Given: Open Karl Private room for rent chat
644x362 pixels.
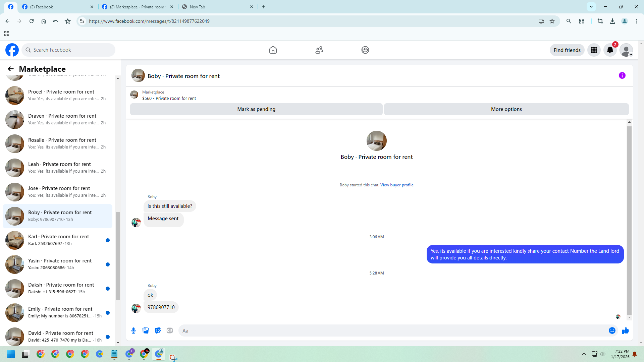Looking at the screenshot, I should 58,240.
